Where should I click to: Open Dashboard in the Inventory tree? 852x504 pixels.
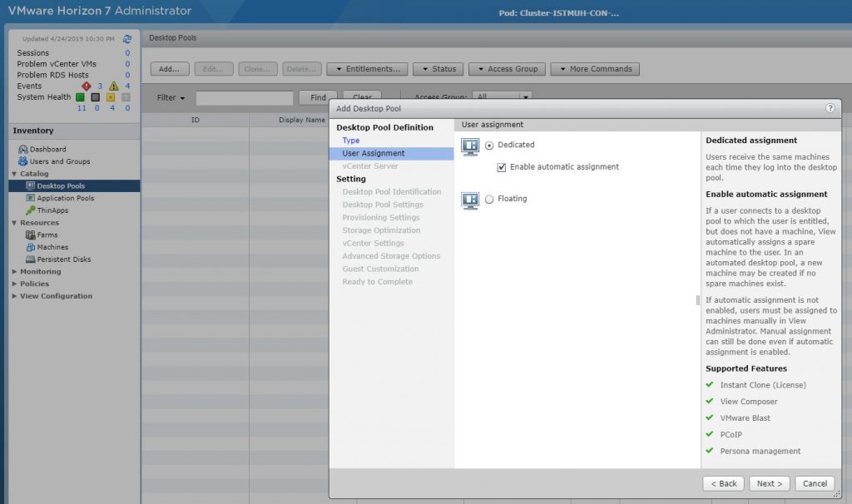pyautogui.click(x=47, y=150)
